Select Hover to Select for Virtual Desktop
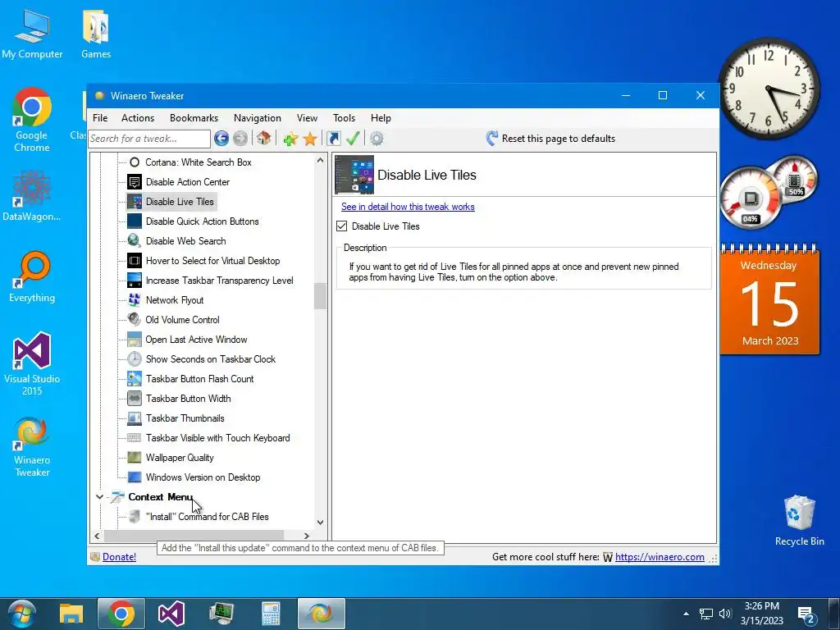Viewport: 840px width, 630px height. 212,261
